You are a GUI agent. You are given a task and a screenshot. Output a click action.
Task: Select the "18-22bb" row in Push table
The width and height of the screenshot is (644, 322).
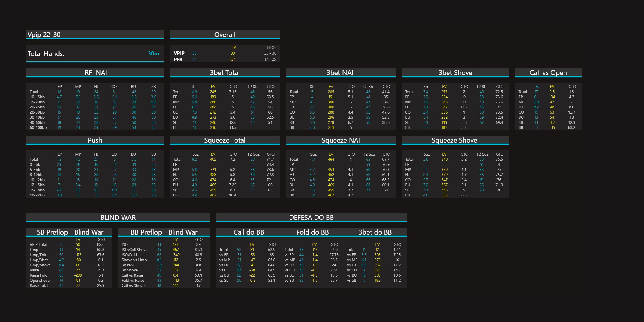[x=95, y=195]
